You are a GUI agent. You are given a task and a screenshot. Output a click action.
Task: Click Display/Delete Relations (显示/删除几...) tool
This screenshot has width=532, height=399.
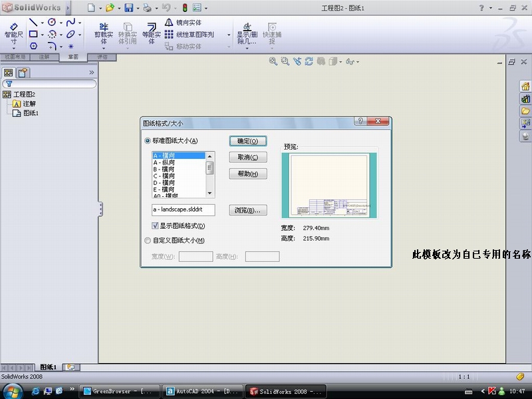[x=247, y=34]
